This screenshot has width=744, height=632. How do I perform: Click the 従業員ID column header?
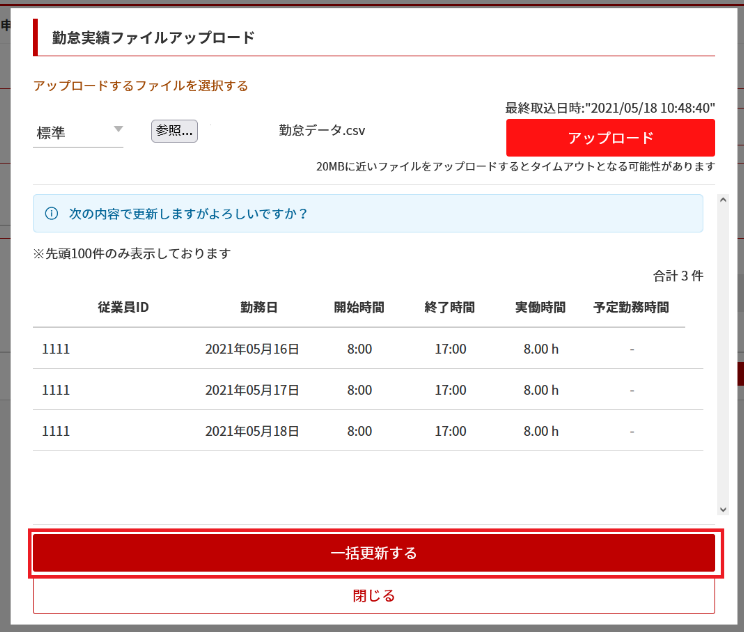[123, 307]
